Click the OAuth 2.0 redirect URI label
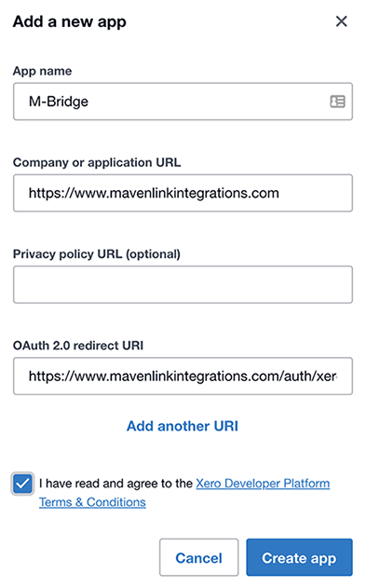Viewport: 366px width, 588px height. point(78,346)
